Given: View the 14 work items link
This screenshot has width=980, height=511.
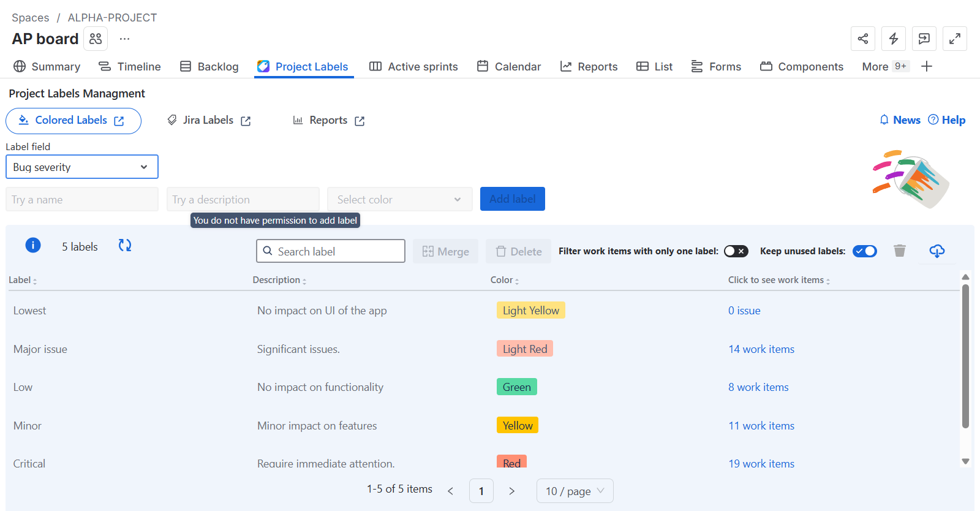Looking at the screenshot, I should click(761, 349).
